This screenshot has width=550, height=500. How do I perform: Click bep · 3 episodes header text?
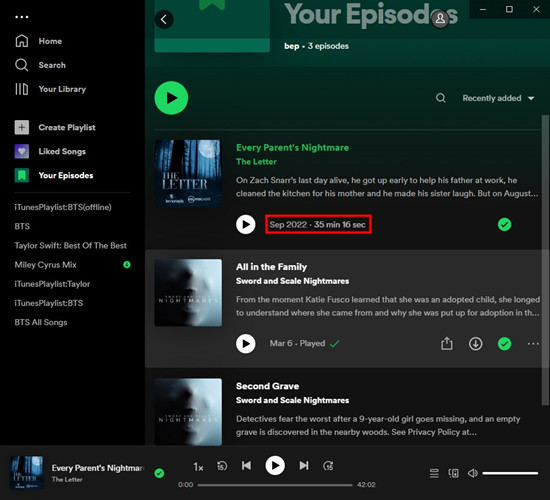pyautogui.click(x=316, y=46)
